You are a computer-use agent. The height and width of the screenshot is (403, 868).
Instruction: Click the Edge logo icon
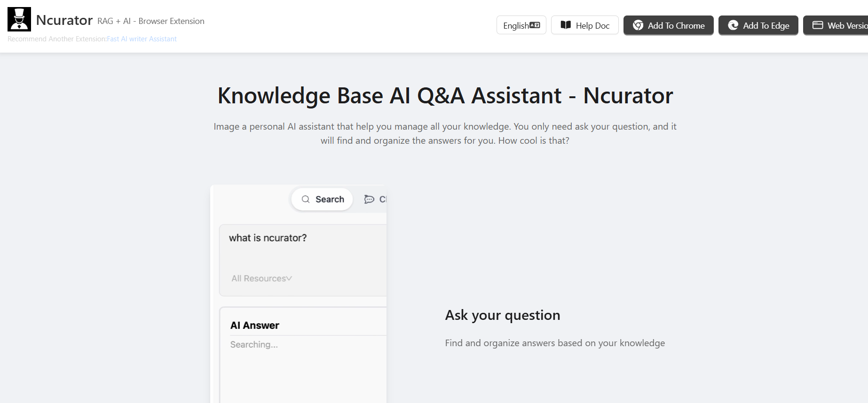point(733,25)
